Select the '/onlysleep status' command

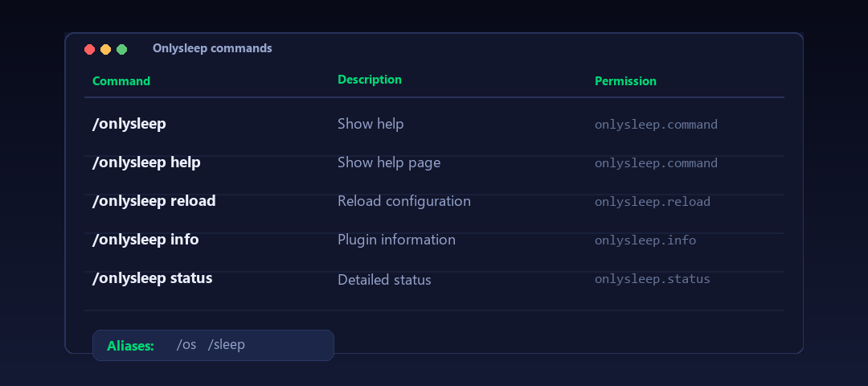tap(152, 278)
